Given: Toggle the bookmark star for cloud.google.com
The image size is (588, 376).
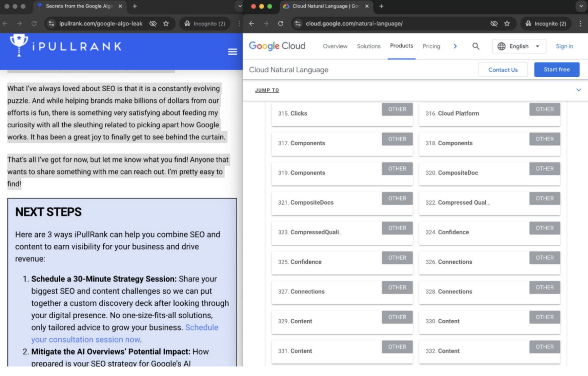Looking at the screenshot, I should (x=507, y=24).
